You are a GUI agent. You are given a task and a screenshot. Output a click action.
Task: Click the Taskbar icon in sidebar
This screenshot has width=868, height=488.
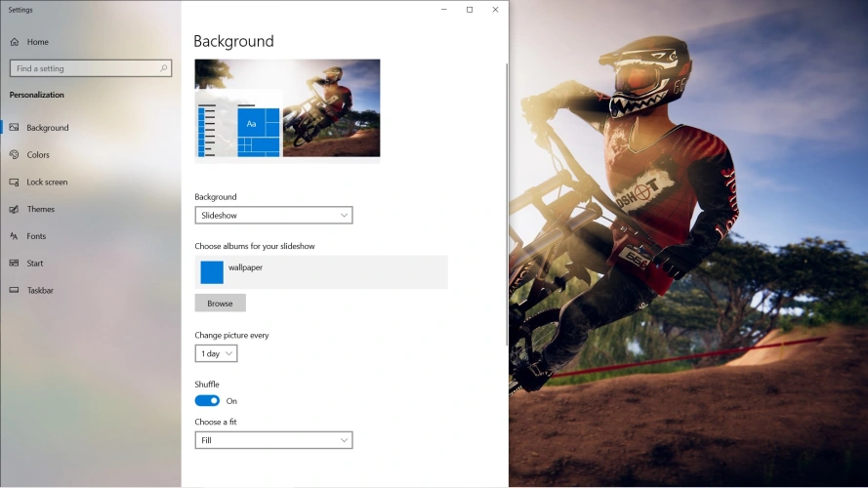15,291
